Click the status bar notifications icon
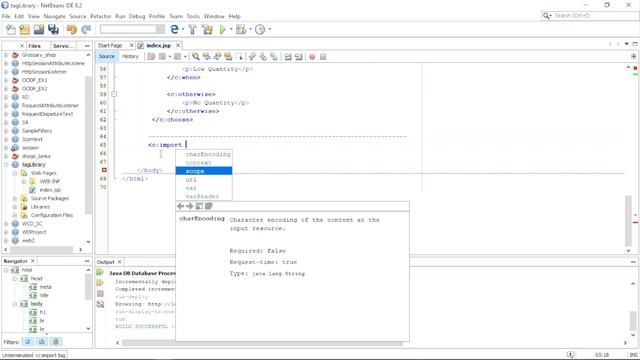Viewport: 640px width, 360px height. click(571, 355)
